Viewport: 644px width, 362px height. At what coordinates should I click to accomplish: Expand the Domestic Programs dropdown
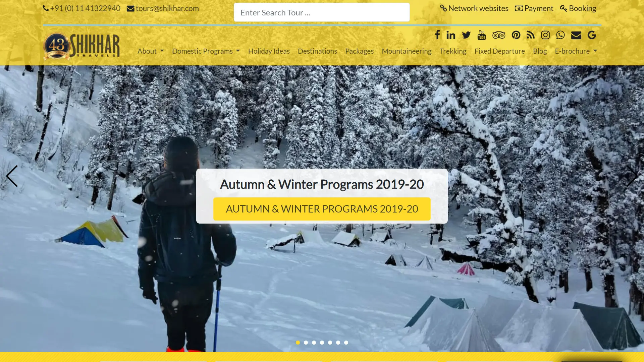point(206,51)
